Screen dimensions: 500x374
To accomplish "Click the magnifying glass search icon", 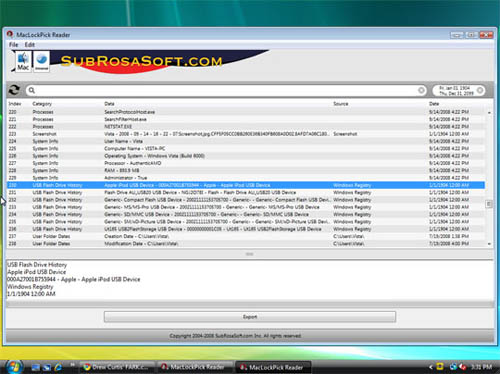I will point(32,90).
